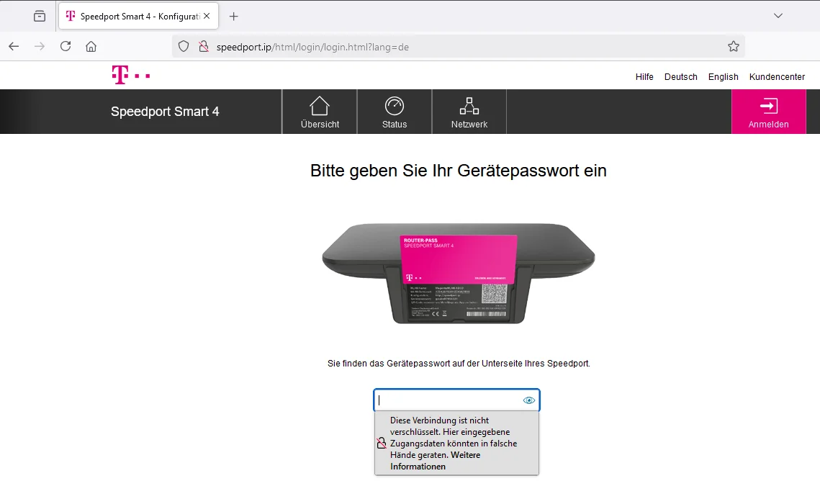Screen dimensions: 820x504
Task: Toggle password visibility with the eye icon
Action: (528, 400)
